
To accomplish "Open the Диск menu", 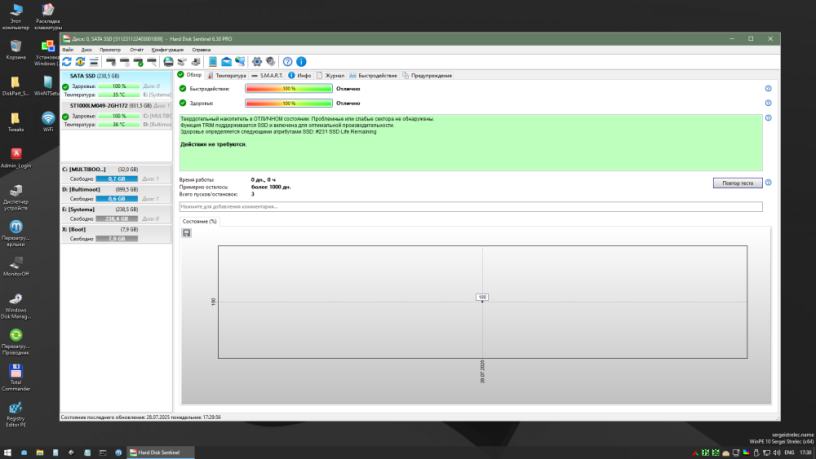I will click(86, 50).
